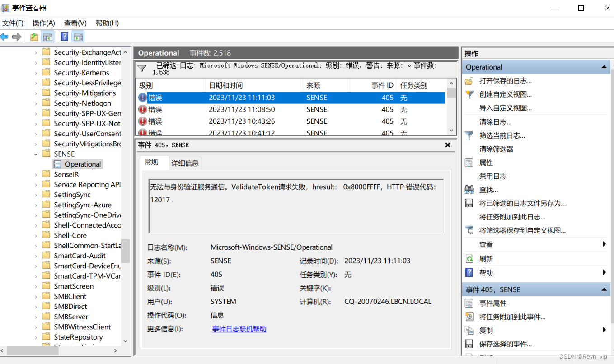Click the Operational log icon in tree
The width and height of the screenshot is (614, 364).
point(57,164)
